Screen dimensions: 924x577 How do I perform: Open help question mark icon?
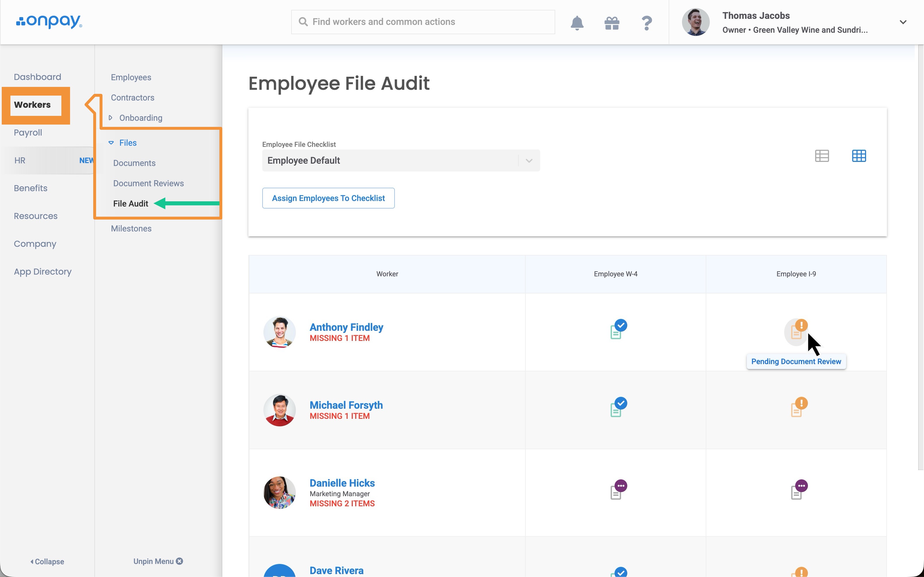click(647, 23)
